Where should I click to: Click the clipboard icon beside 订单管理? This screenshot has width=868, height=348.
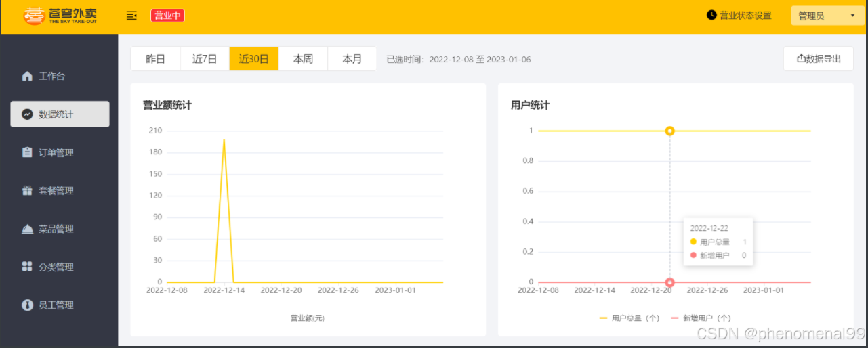pos(27,152)
